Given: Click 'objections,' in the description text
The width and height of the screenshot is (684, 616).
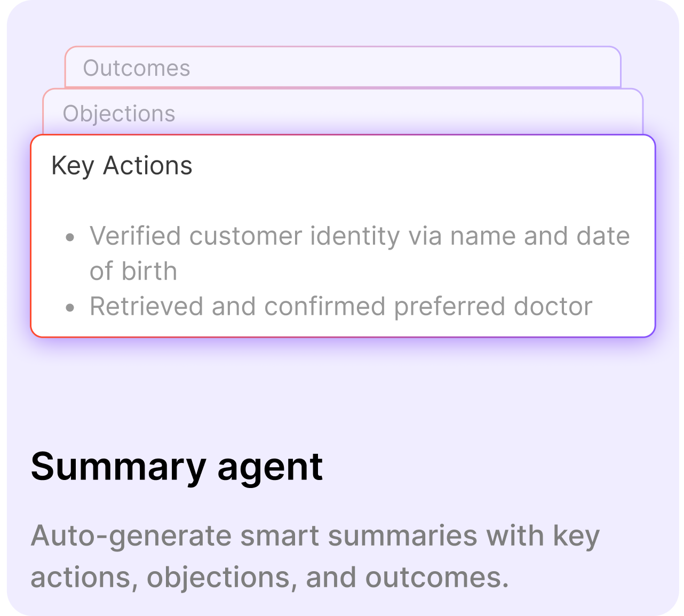Looking at the screenshot, I should pos(219,578).
